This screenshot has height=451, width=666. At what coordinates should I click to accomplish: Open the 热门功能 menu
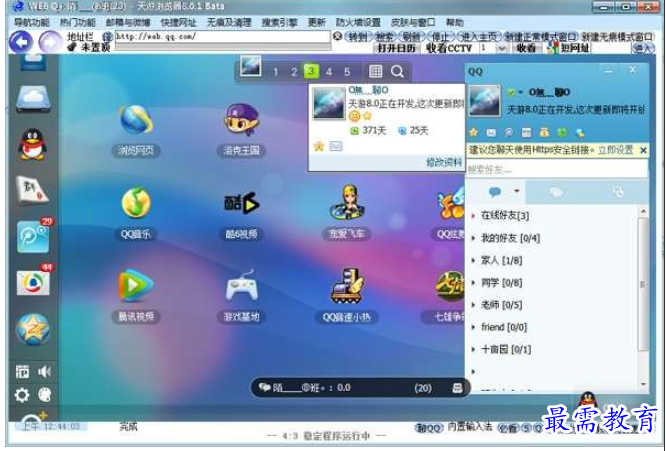[x=77, y=22]
